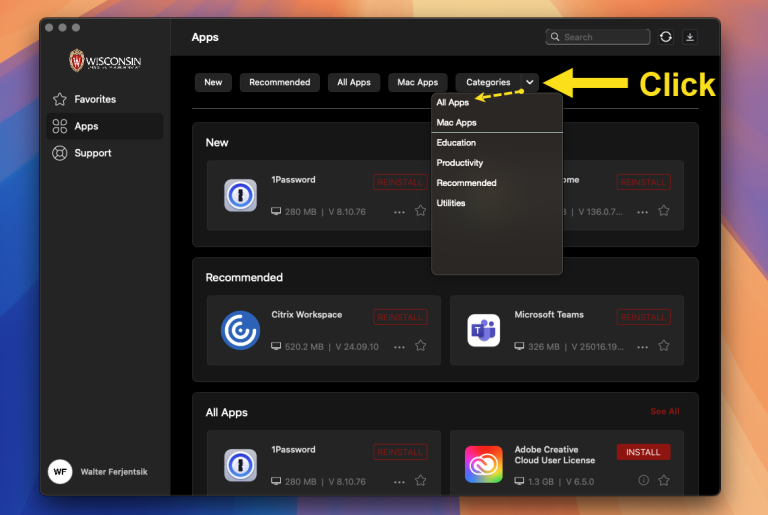The image size is (768, 515).
Task: Click the Citrix Workspace app icon
Action: pyautogui.click(x=240, y=331)
